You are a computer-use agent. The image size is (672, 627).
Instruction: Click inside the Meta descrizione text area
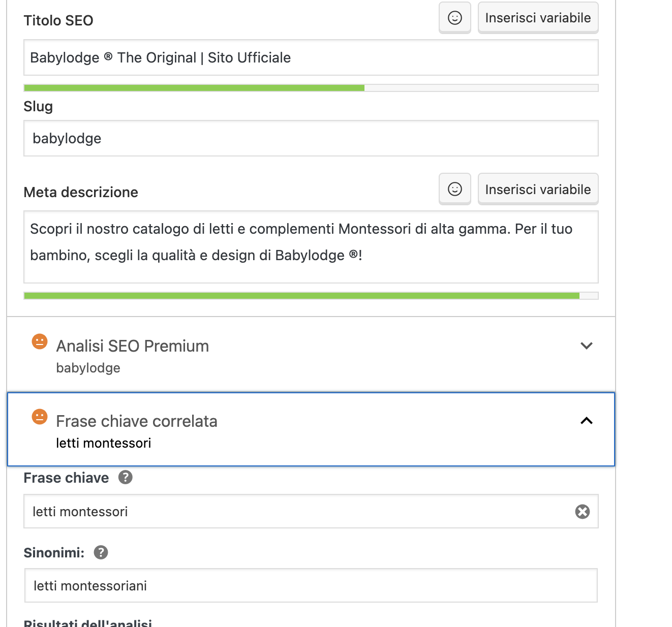coord(311,247)
